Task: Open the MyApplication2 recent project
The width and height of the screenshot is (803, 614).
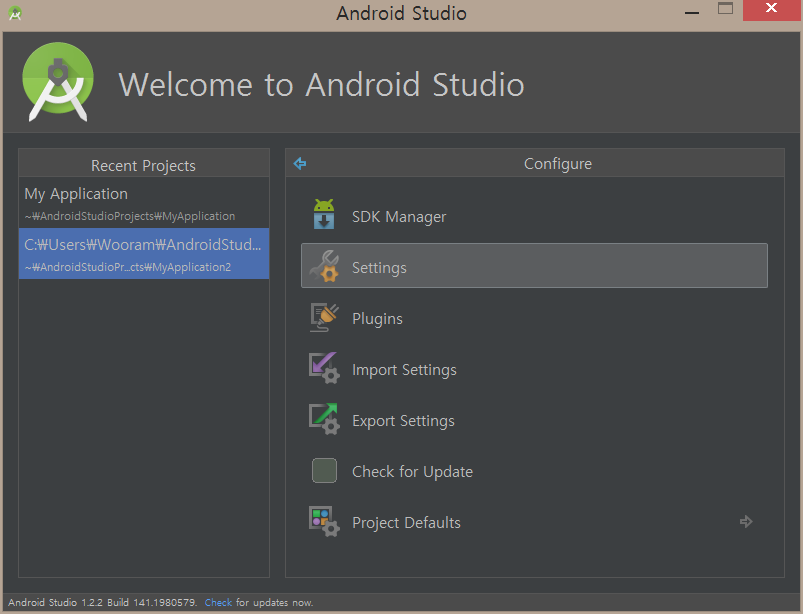Action: click(x=144, y=253)
